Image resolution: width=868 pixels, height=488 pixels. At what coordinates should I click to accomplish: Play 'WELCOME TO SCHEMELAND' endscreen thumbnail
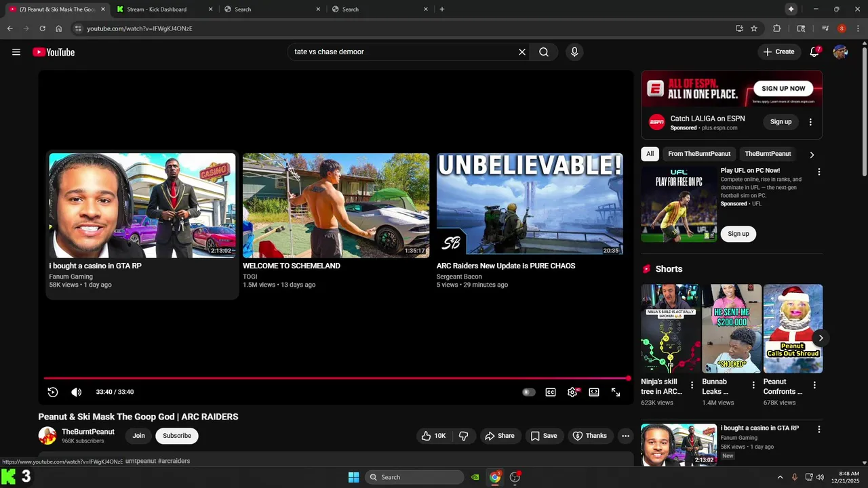(x=336, y=205)
